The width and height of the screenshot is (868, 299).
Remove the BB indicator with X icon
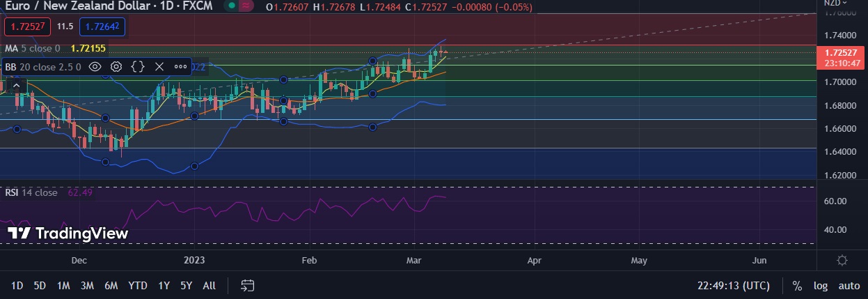pyautogui.click(x=159, y=67)
